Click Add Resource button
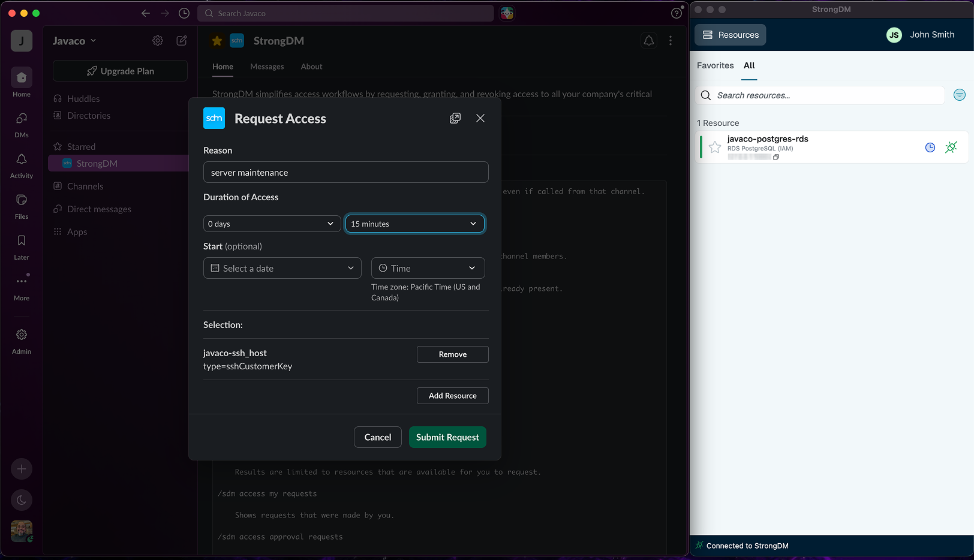 click(453, 396)
